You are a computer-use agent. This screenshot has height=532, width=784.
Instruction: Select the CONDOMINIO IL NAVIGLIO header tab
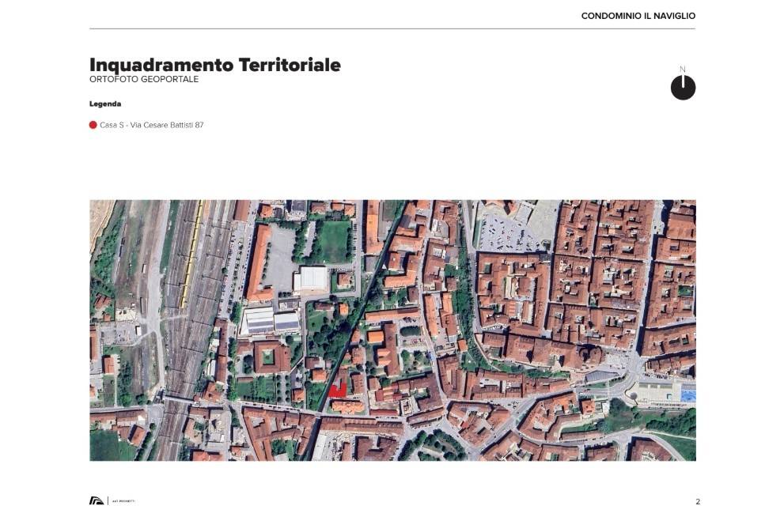pos(638,15)
